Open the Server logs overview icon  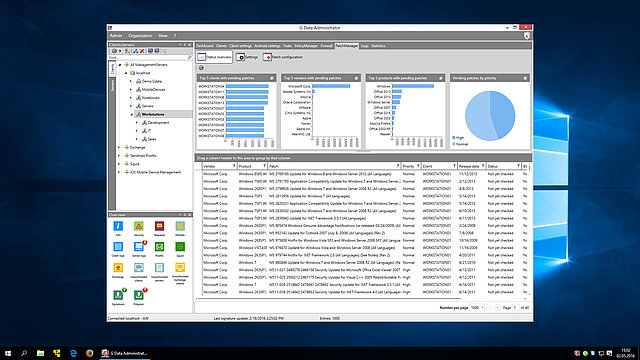tap(139, 247)
